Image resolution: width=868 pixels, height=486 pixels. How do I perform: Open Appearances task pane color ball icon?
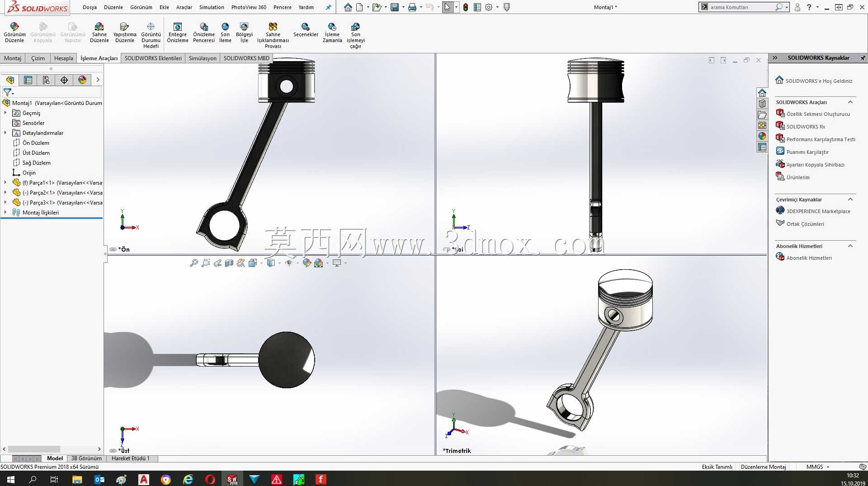click(x=762, y=136)
